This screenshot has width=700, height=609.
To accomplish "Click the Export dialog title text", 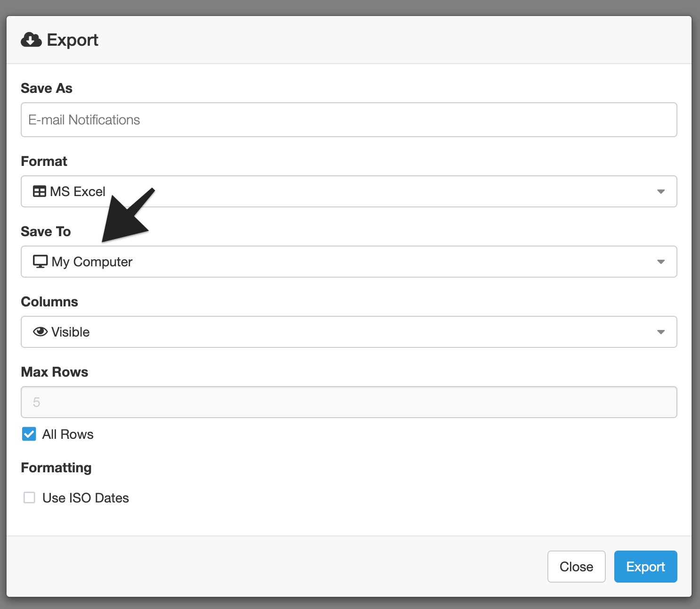I will 73,40.
